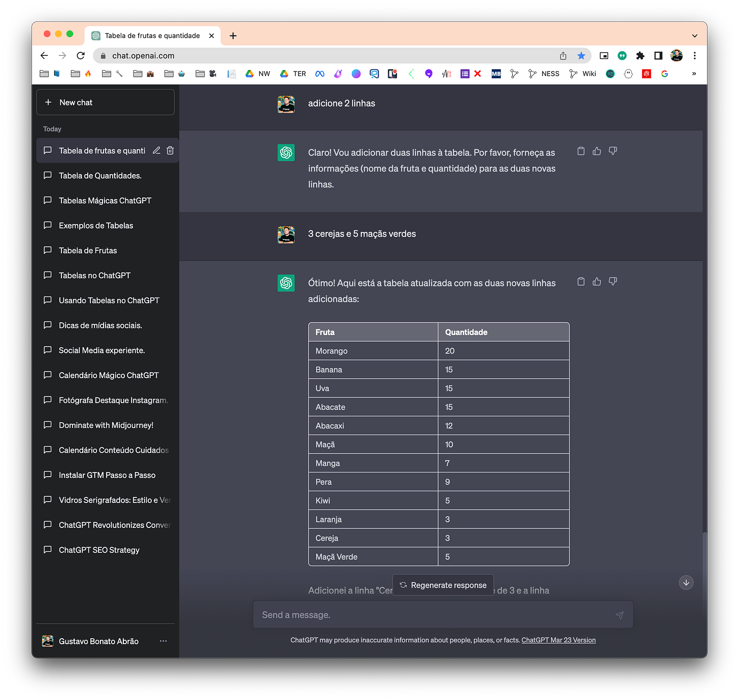Open 'ChatGPT SEO Strategy' conversation
This screenshot has height=700, width=739.
(108, 550)
